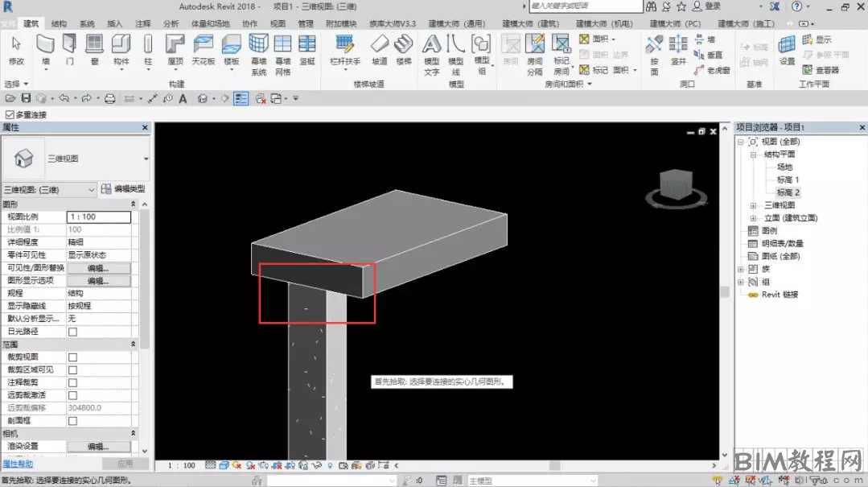Click the 竖井 shaft opening tool
868x487 pixels.
point(678,50)
